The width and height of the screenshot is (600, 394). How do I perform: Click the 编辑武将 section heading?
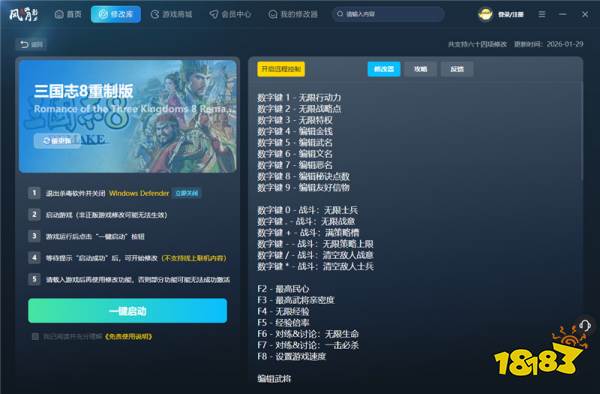pyautogui.click(x=274, y=379)
